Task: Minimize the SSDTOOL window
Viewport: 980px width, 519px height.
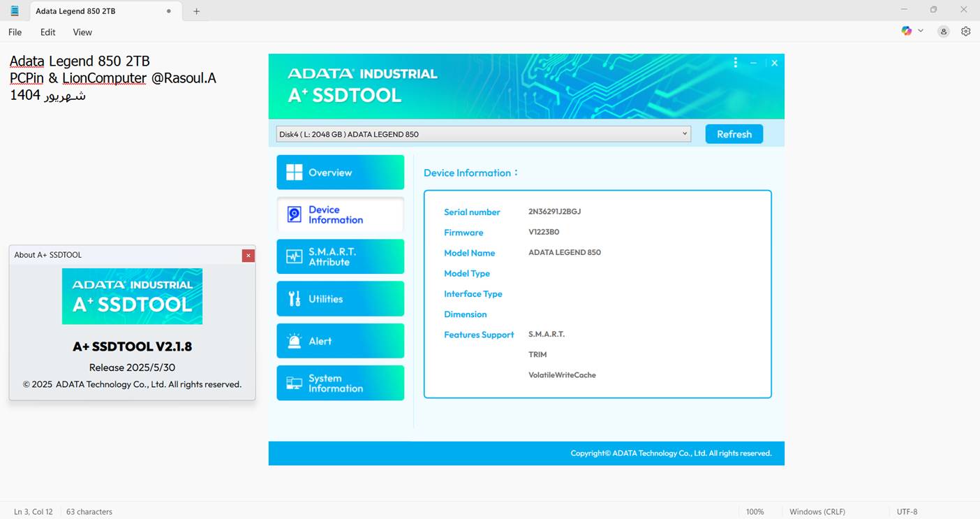Action: [754, 63]
